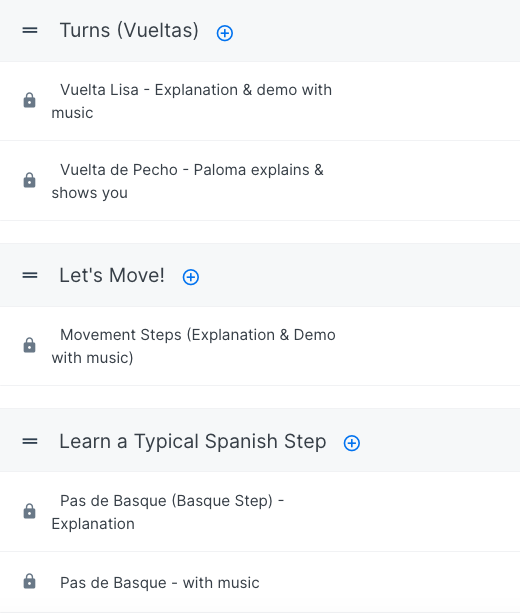Open Pas de Basque (Basque Step) - Explanation
The height and width of the screenshot is (613, 520).
(168, 512)
